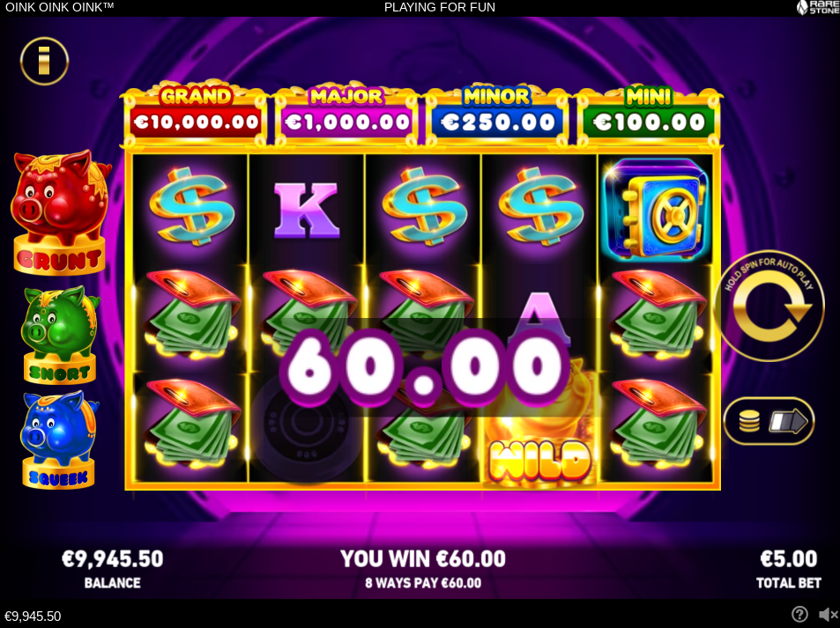This screenshot has height=628, width=840.
Task: Open the game info button
Action: pos(44,61)
